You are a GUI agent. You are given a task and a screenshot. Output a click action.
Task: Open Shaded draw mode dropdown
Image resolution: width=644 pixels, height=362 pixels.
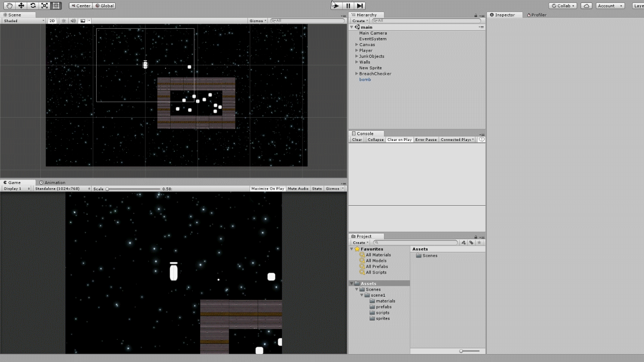(x=23, y=21)
